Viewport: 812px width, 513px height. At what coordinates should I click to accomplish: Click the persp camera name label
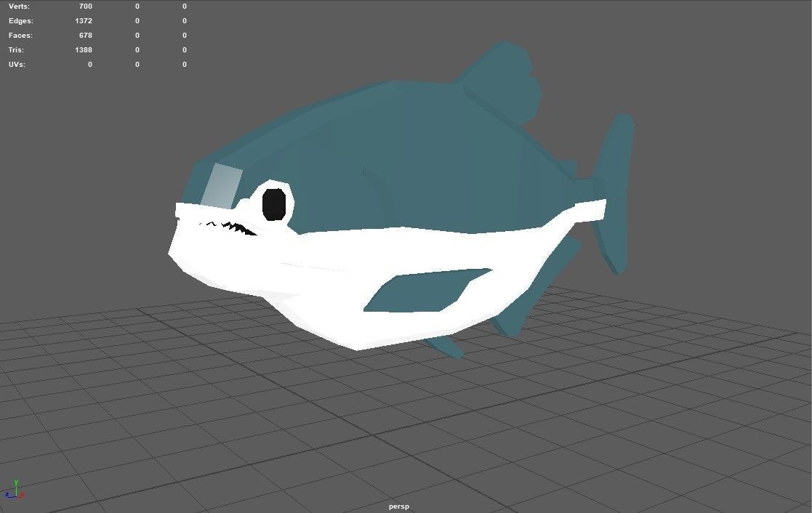399,506
